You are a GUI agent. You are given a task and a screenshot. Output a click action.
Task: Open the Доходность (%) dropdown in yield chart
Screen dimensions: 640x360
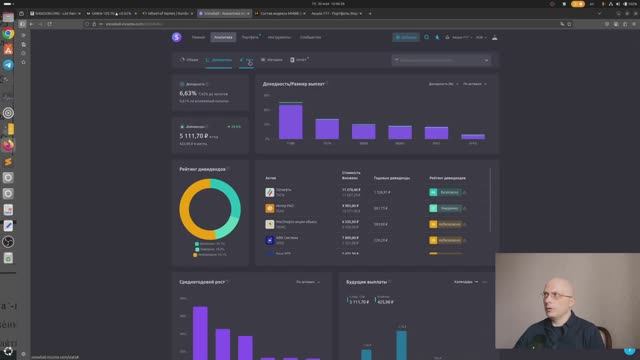click(x=443, y=84)
